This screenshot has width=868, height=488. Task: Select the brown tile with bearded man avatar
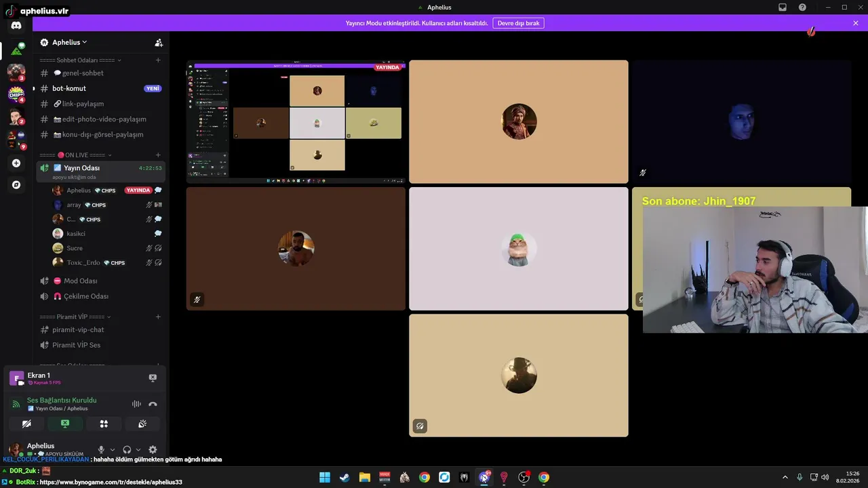296,249
